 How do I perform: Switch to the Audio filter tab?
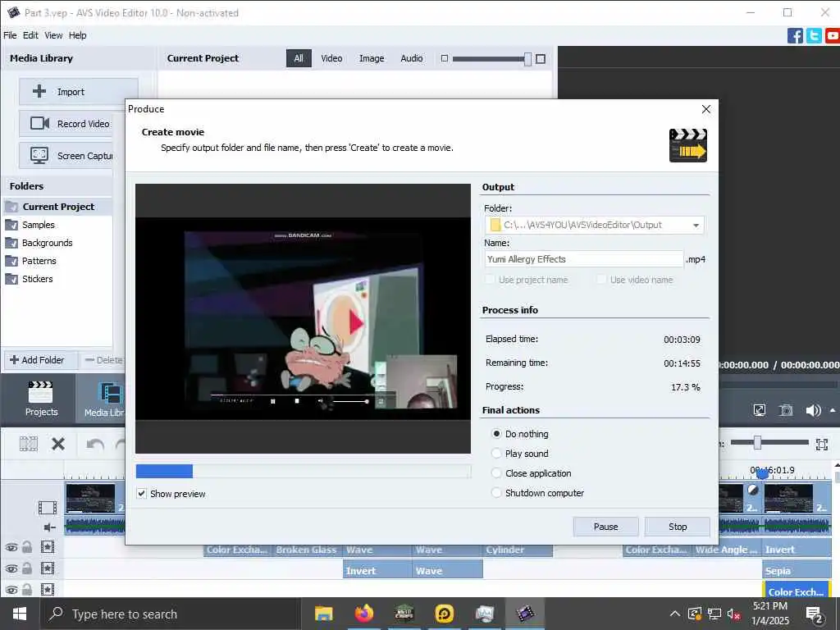pyautogui.click(x=412, y=58)
